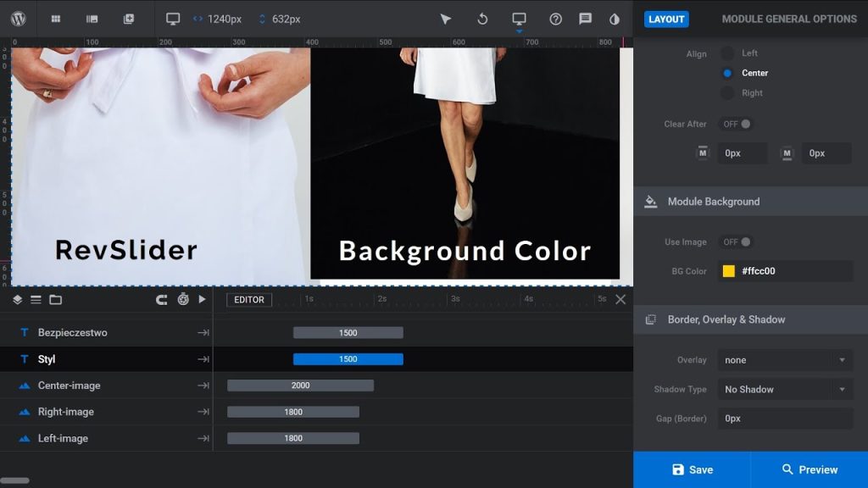
Task: Click Styl blue 1500 timeline bar
Action: 348,359
